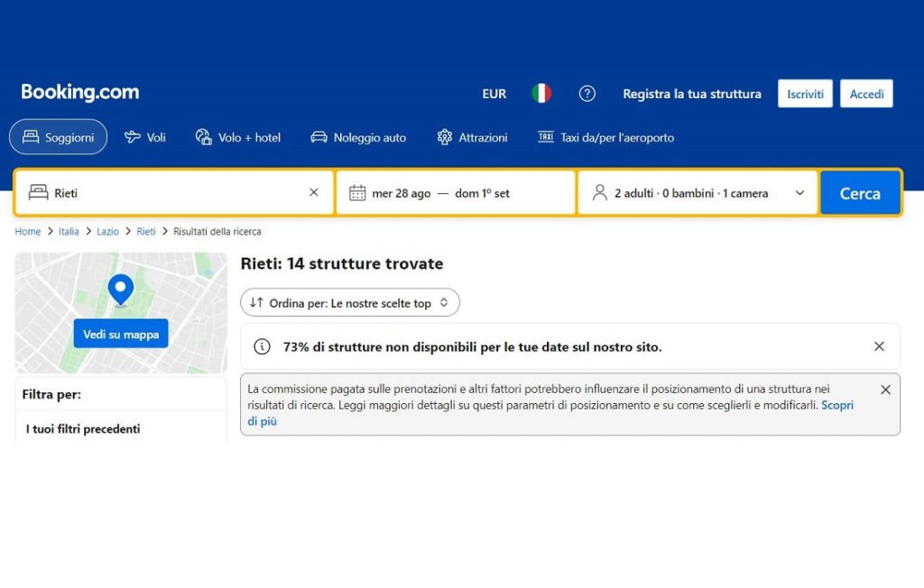Screen dimensions: 924x588
Task: Click the map location pin
Action: (120, 290)
